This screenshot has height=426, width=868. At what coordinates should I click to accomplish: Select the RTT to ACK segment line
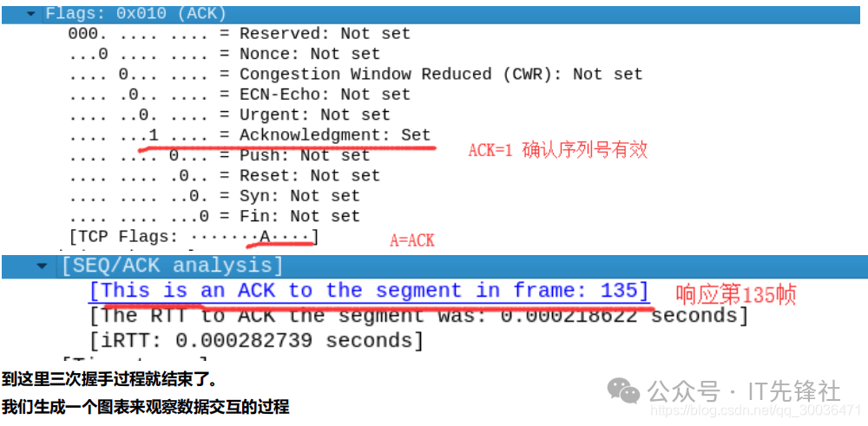(418, 315)
